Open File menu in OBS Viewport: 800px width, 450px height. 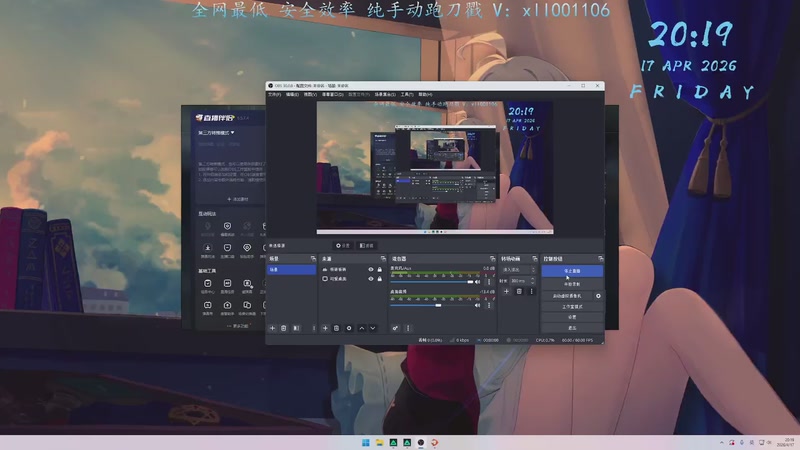pos(274,94)
